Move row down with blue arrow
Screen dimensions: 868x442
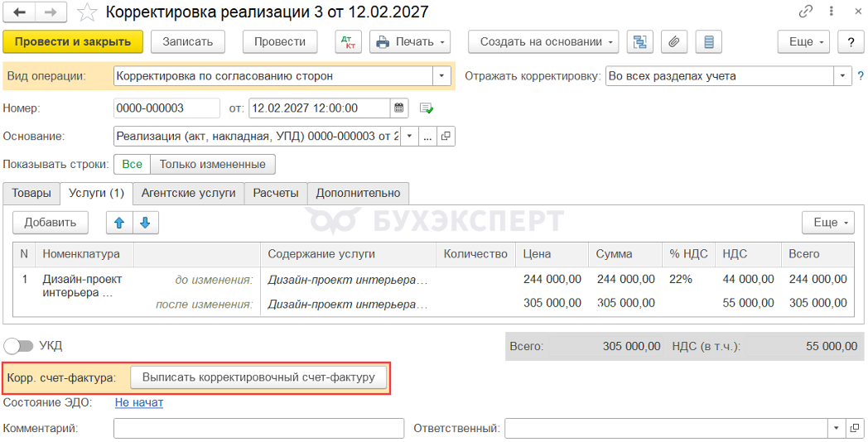[146, 223]
